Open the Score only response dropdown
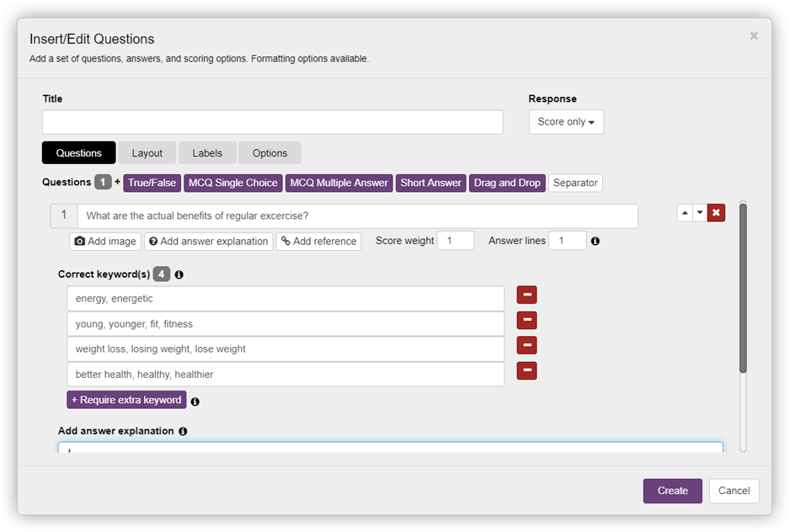Viewport: 790px width, 532px height. (566, 122)
